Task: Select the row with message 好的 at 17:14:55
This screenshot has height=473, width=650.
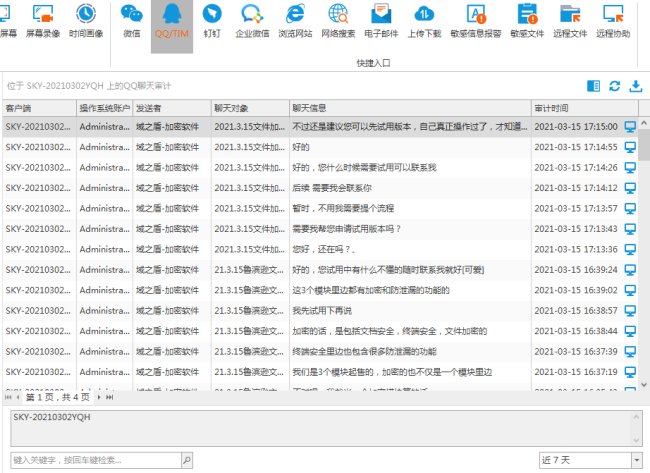Action: 320,147
